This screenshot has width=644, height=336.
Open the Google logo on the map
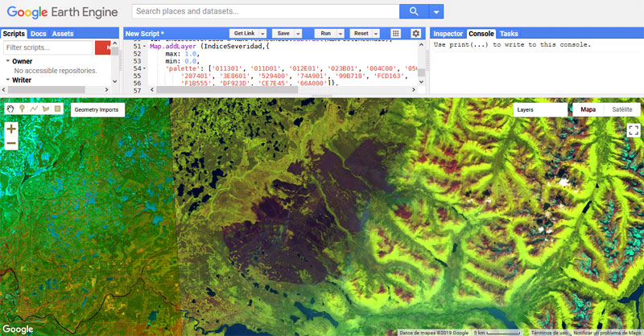point(18,329)
